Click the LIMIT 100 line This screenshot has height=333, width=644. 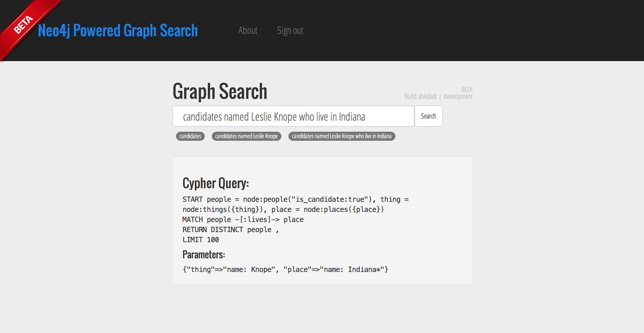(200, 240)
